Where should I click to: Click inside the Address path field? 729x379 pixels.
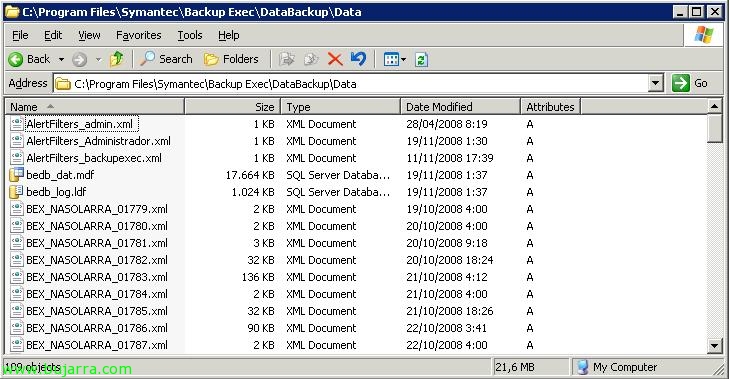(x=351, y=84)
